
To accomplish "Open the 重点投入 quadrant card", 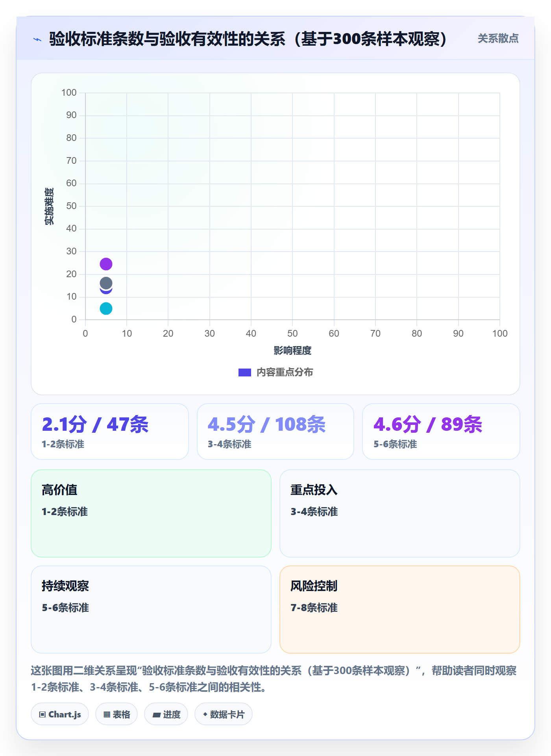I will tap(400, 513).
